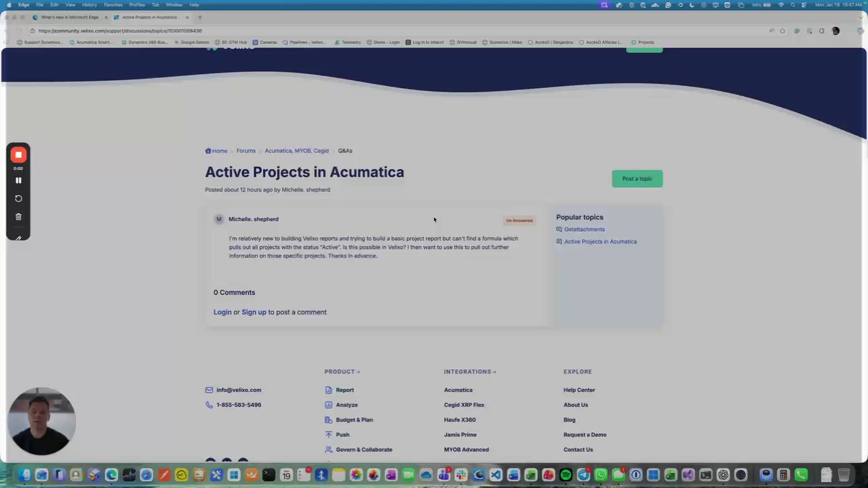Open the BC GTM Hub bookmark
This screenshot has width=868, height=488.
pos(231,42)
